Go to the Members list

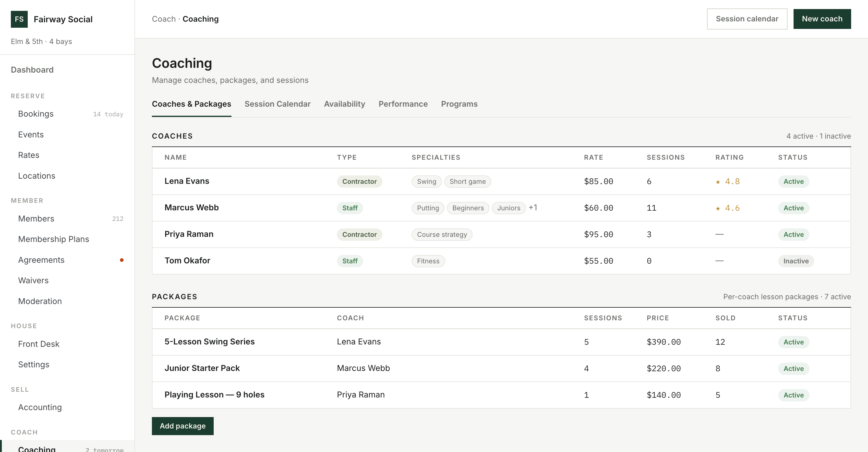pos(68,218)
